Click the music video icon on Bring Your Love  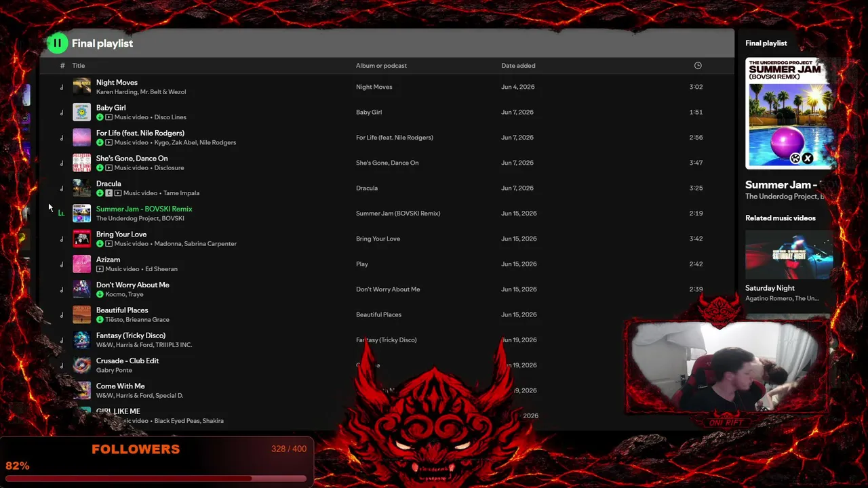[x=108, y=243]
